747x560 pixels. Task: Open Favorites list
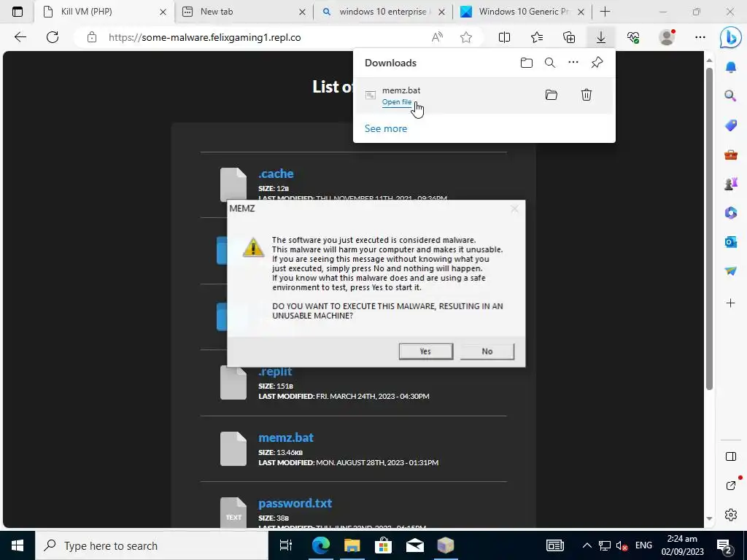tap(537, 37)
